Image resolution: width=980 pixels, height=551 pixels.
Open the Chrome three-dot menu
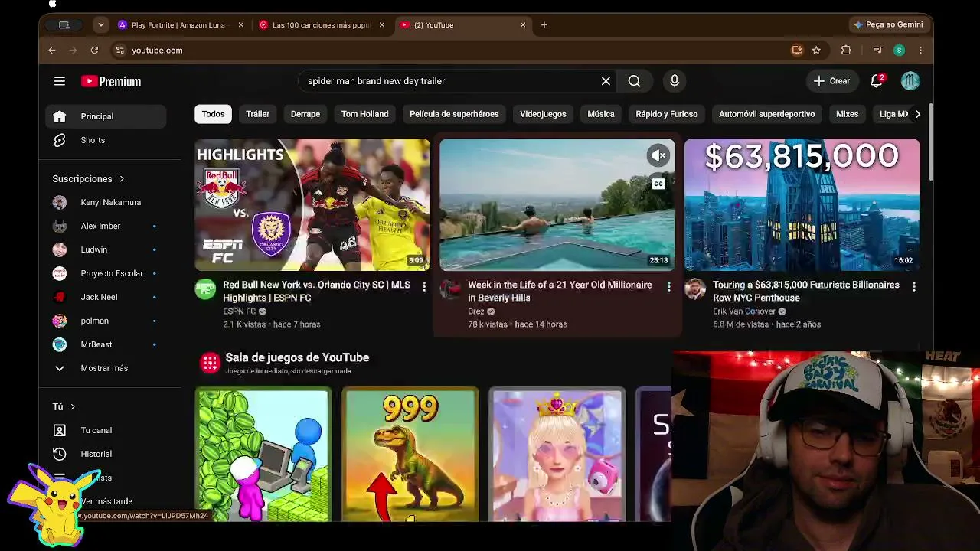click(x=920, y=51)
